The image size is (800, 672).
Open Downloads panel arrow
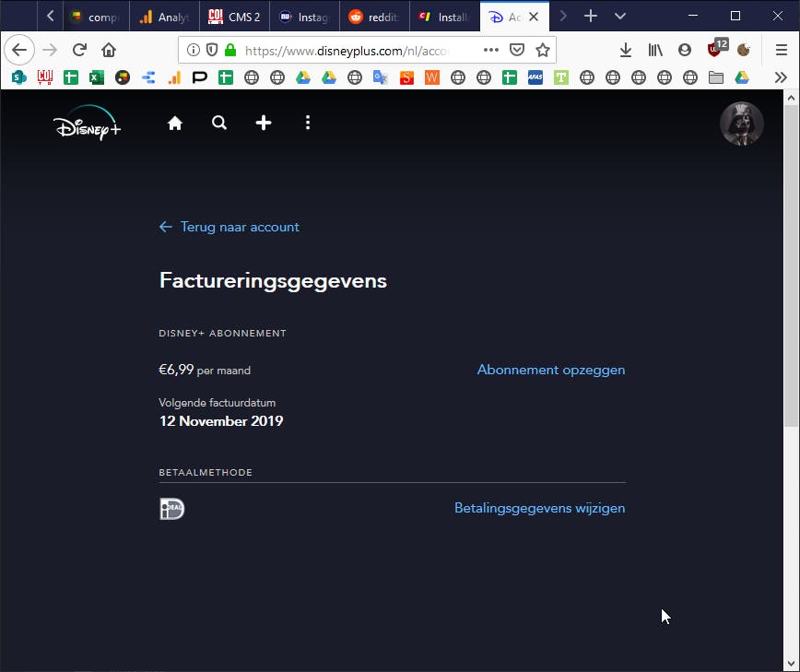pos(626,50)
